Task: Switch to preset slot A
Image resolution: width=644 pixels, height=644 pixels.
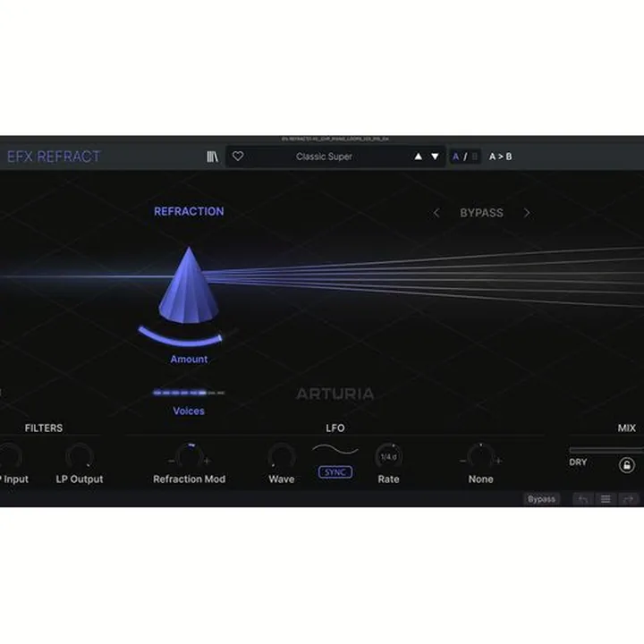Action: [x=455, y=157]
